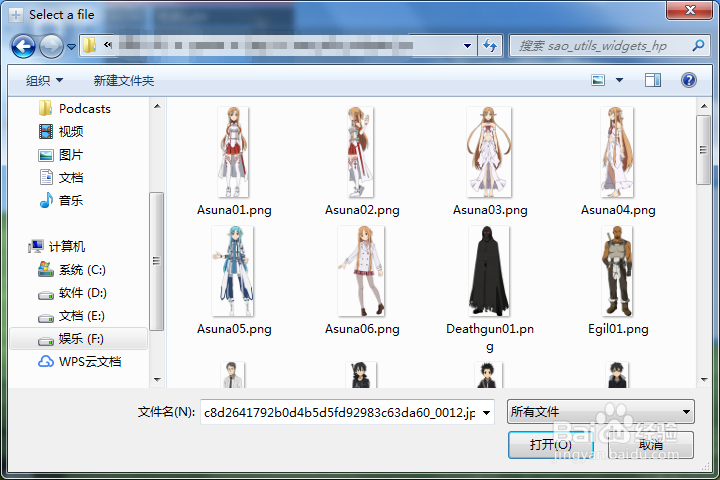Click the 取消 cancel button

[651, 444]
